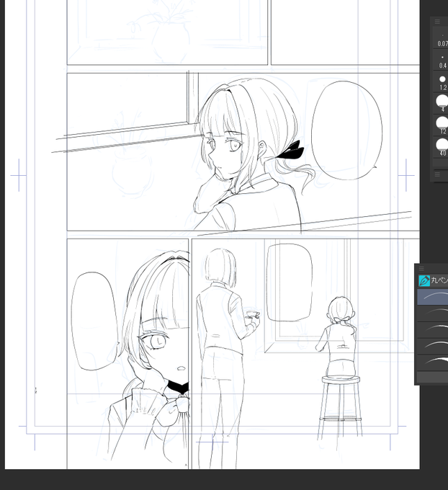Click the rounded speech balloon above the seated girl
Image resolution: width=448 pixels, height=490 pixels.
(290, 282)
